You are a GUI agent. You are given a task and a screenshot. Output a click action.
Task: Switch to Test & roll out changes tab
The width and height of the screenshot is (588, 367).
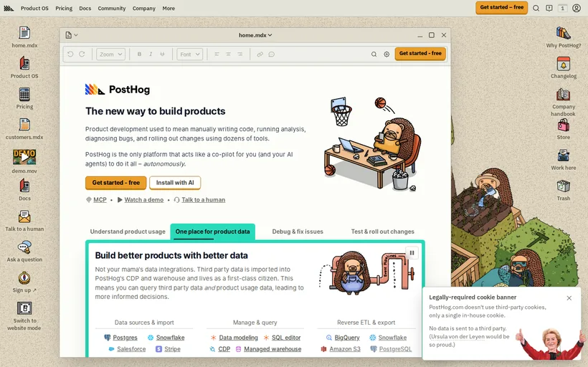click(382, 232)
